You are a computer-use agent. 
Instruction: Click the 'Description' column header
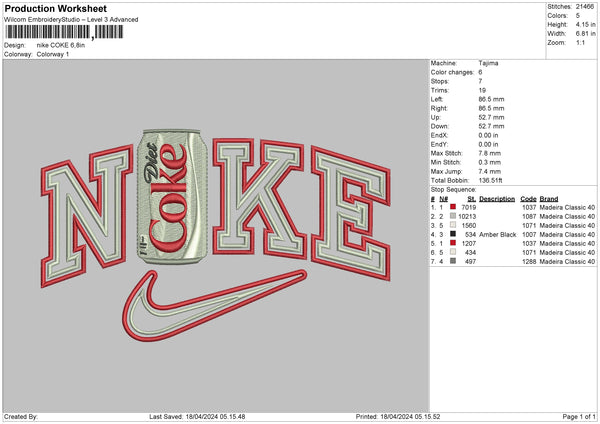coord(497,199)
